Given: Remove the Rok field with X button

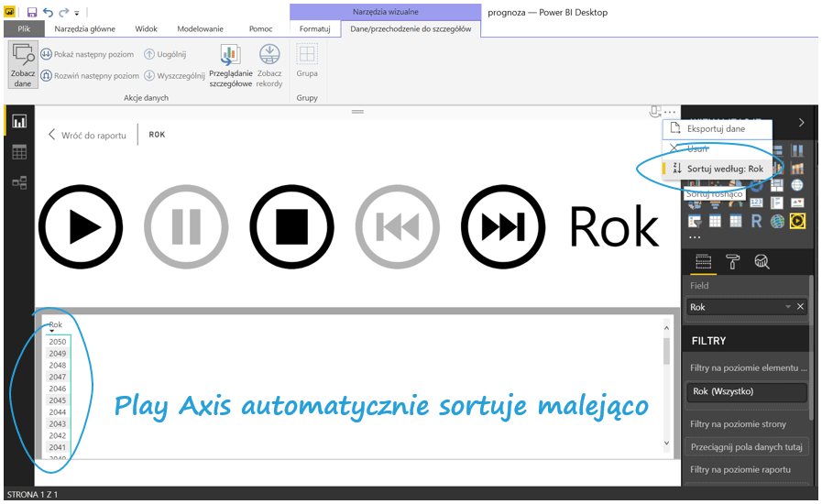Looking at the screenshot, I should coord(800,307).
